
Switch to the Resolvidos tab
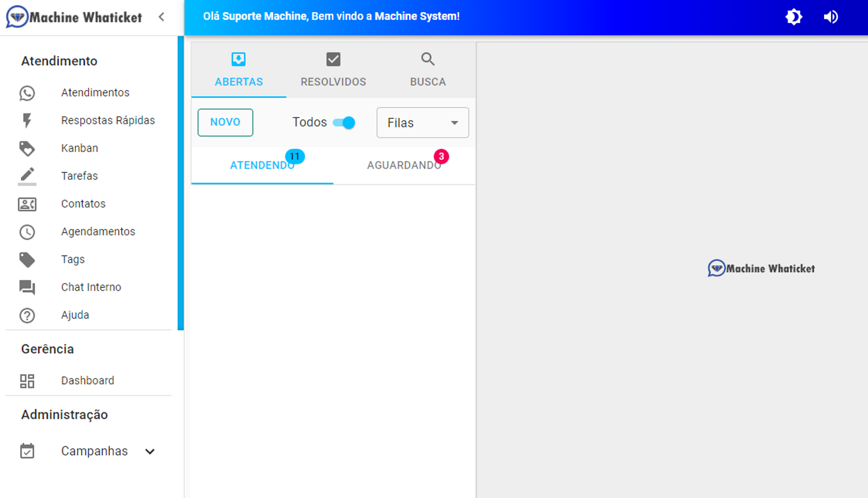pos(333,69)
